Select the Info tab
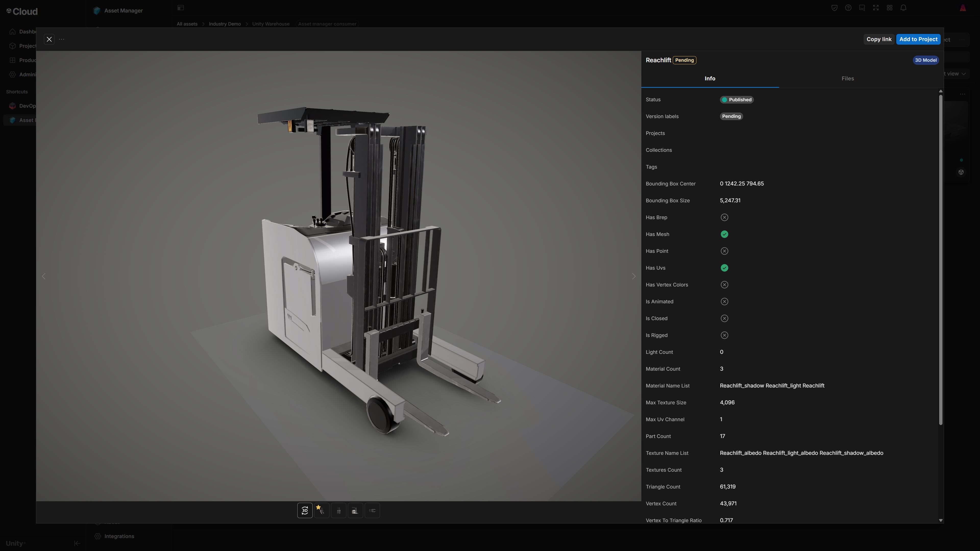The width and height of the screenshot is (980, 551). [x=709, y=78]
